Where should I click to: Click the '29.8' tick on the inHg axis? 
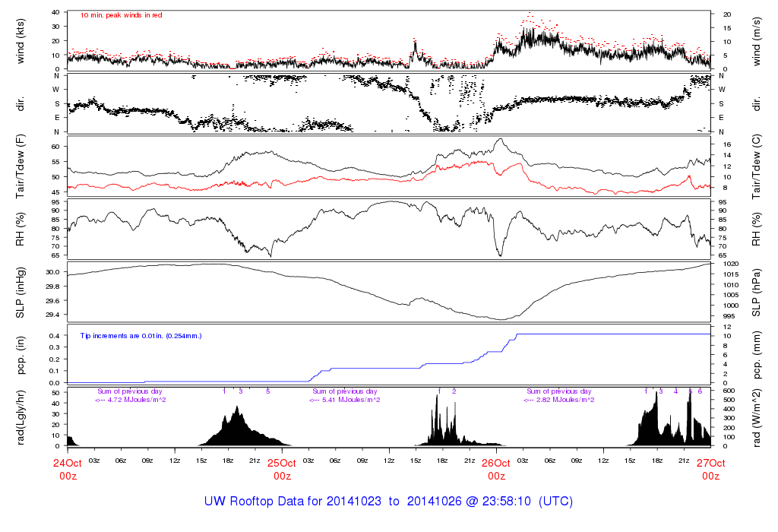pos(53,287)
